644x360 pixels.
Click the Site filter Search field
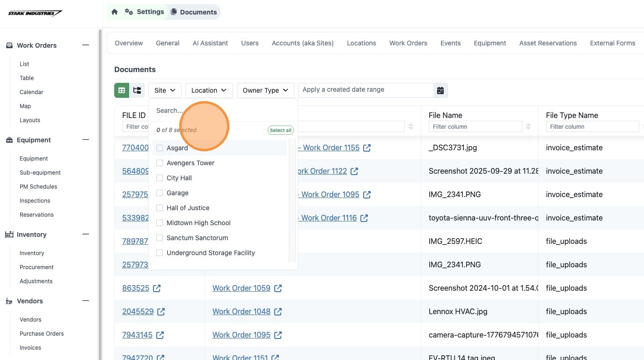pos(223,110)
